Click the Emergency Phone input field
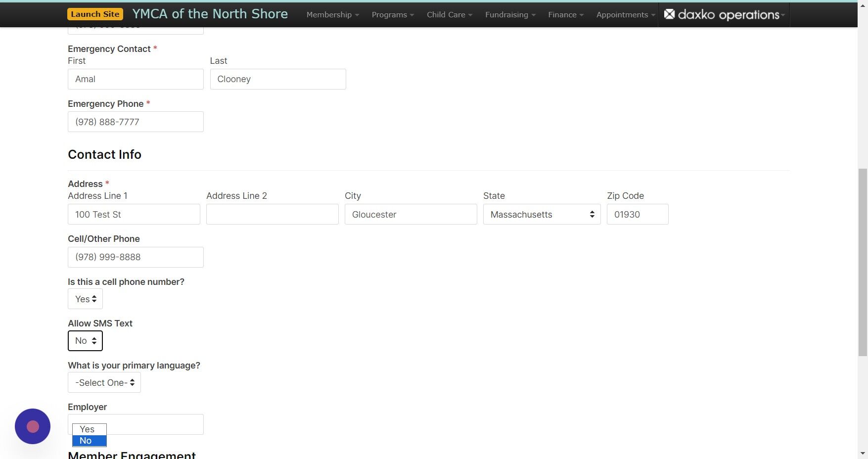Screen dimensions: 868x459 coord(136,122)
